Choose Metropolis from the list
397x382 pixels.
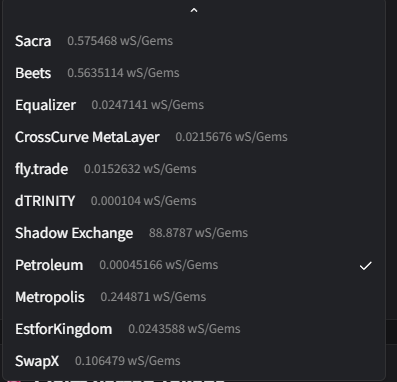point(194,297)
